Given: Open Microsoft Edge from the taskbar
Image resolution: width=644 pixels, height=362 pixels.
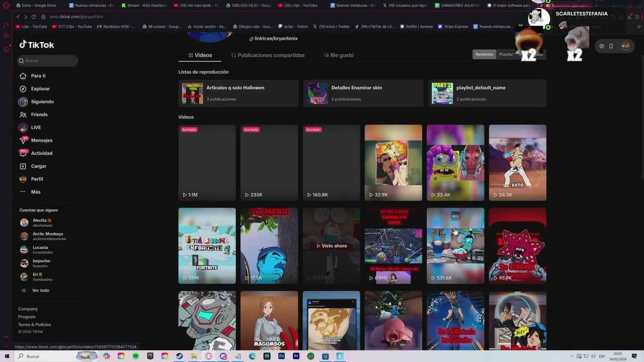Looking at the screenshot, I should click(x=253, y=356).
